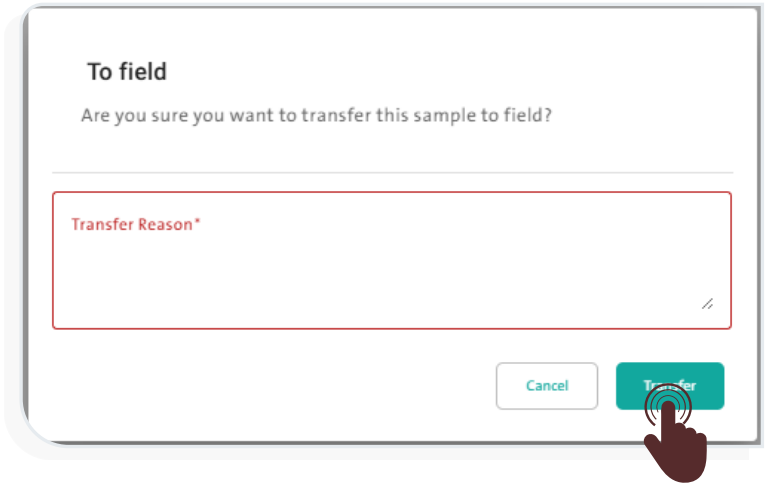Click the red Transfer Reason label
This screenshot has height=486, width=766.
pos(131,225)
